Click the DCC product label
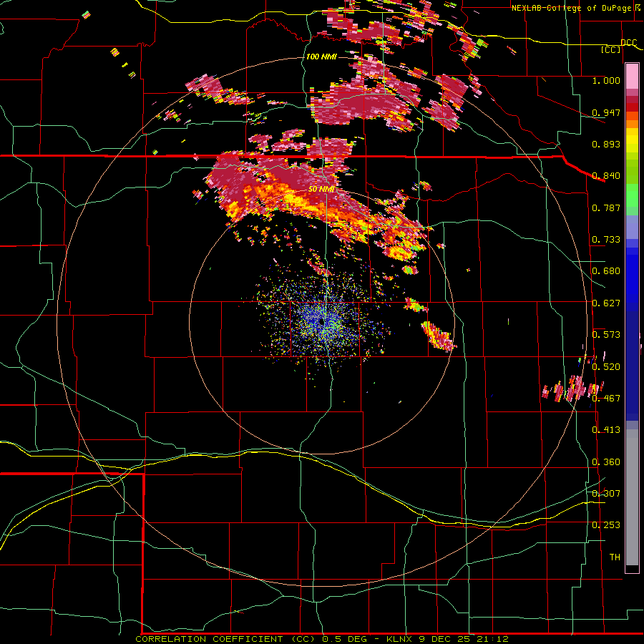 coord(628,42)
